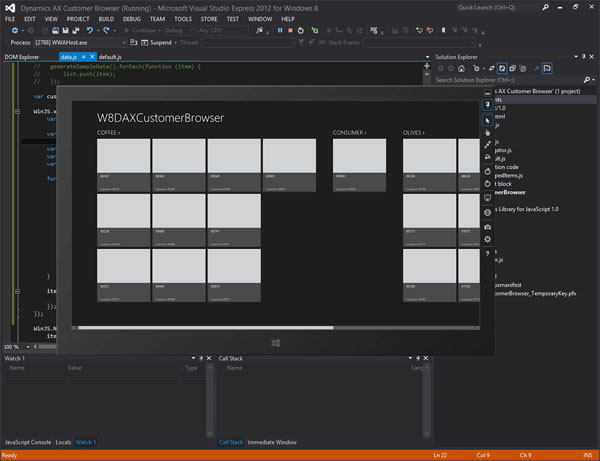Switch to the JavaScript Console tab
The height and width of the screenshot is (461, 600).
tap(28, 442)
